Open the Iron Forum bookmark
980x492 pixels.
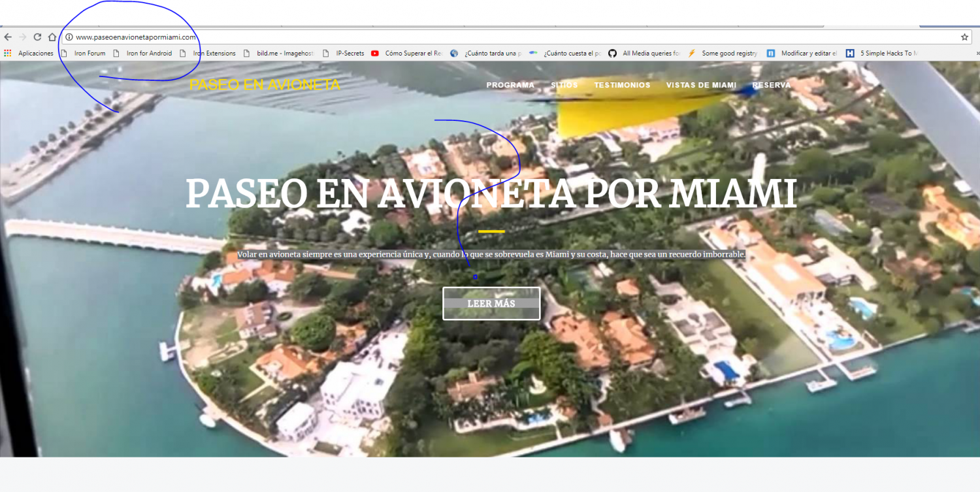tap(83, 54)
